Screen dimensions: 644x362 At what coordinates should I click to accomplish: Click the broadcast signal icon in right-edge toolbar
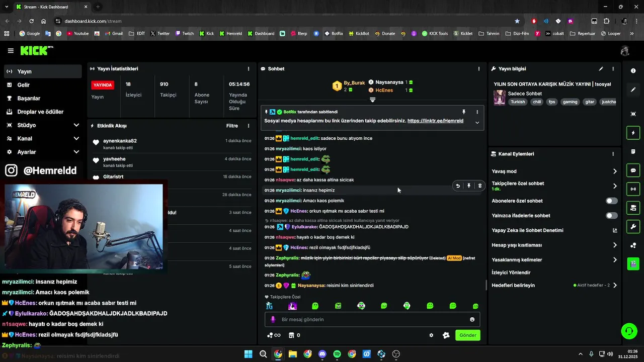633,189
